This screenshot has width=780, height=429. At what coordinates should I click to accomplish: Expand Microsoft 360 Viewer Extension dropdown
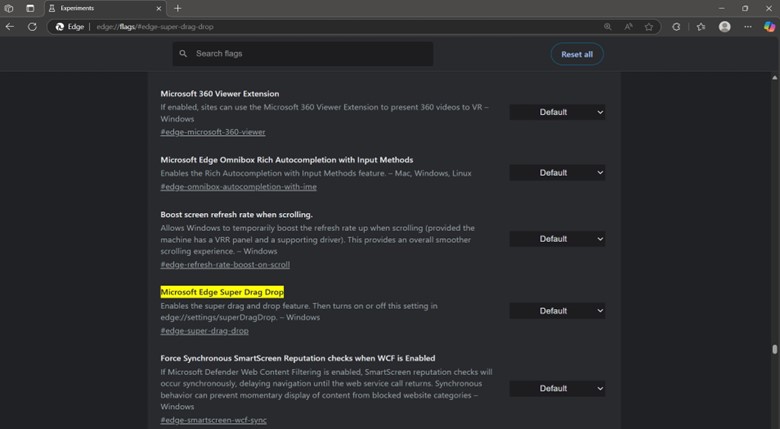[558, 112]
